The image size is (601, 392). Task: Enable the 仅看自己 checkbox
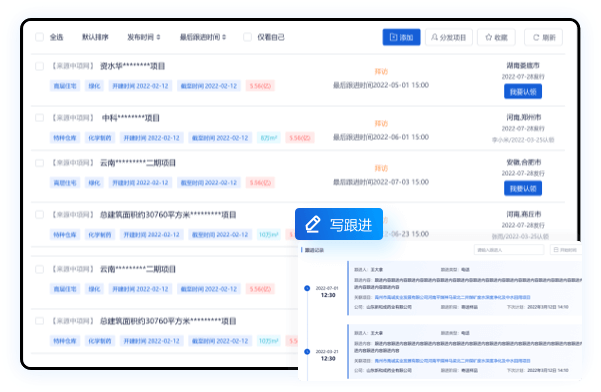[248, 37]
